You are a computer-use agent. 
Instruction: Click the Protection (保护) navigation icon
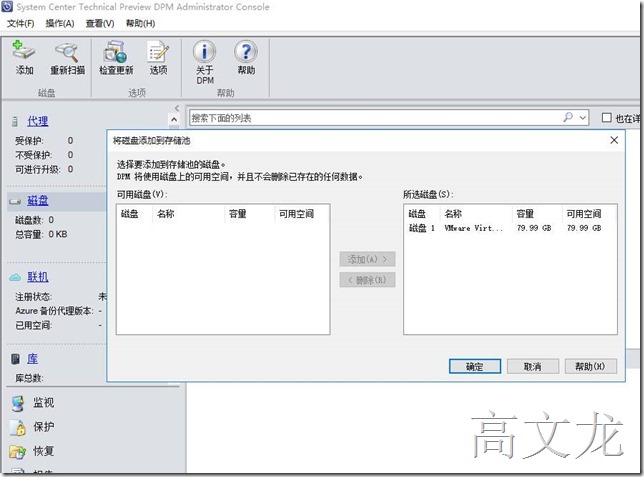pyautogui.click(x=18, y=427)
